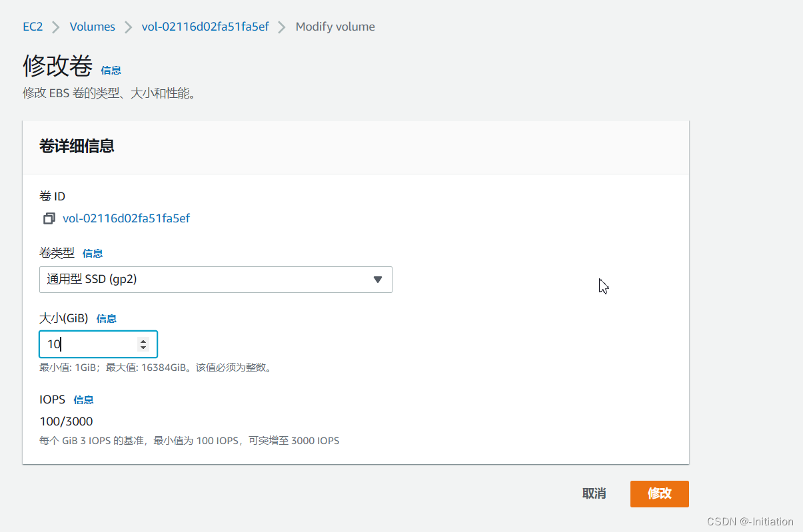
Task: Click the 修改卷 page heading
Action: pyautogui.click(x=58, y=66)
